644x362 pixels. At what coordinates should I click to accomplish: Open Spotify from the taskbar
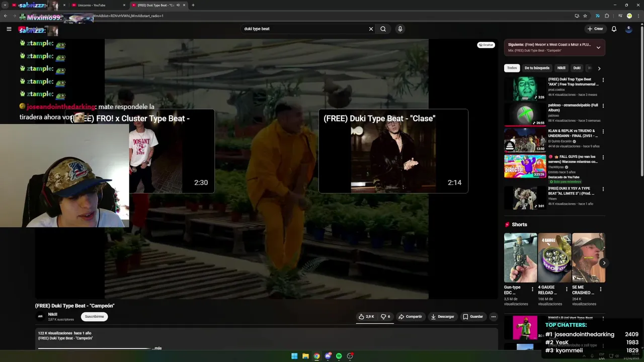click(x=339, y=356)
